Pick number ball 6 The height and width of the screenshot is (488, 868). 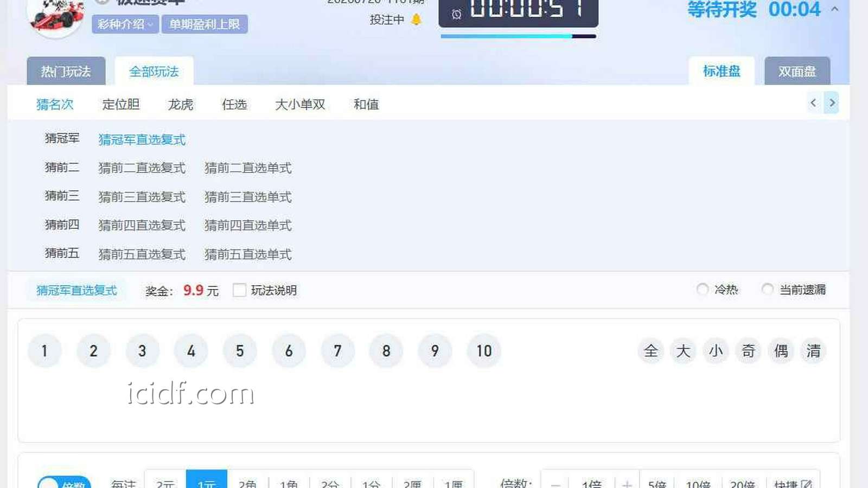289,351
